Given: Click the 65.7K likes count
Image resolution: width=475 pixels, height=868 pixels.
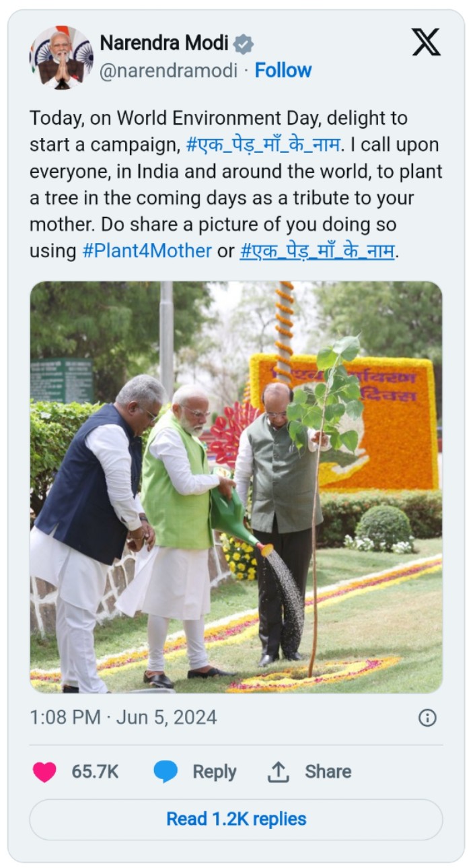Looking at the screenshot, I should (95, 772).
